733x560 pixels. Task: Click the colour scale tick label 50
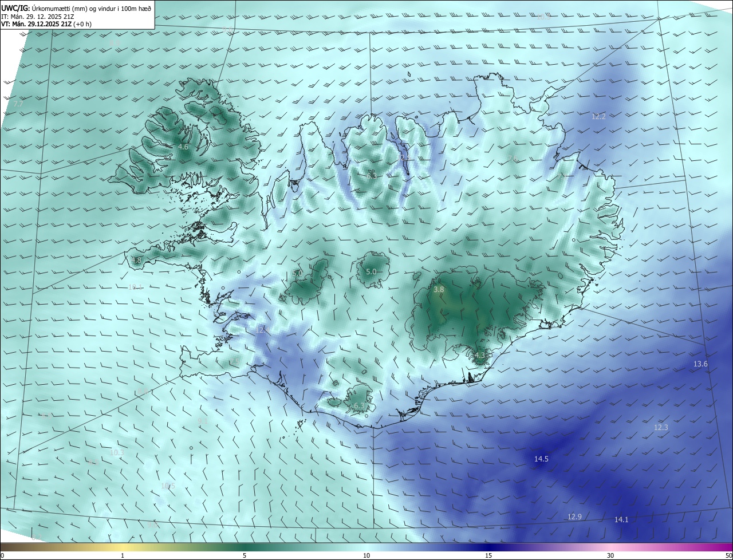pos(728,555)
